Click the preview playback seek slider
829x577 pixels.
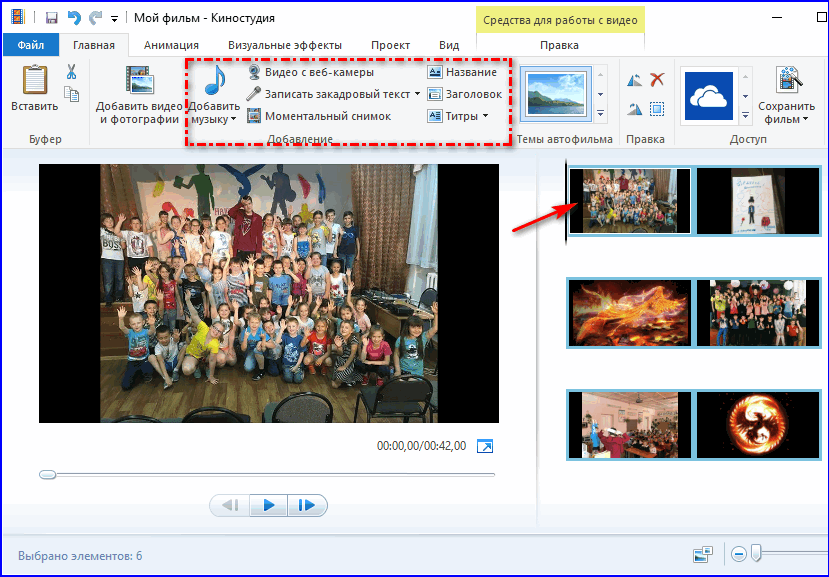tap(267, 474)
